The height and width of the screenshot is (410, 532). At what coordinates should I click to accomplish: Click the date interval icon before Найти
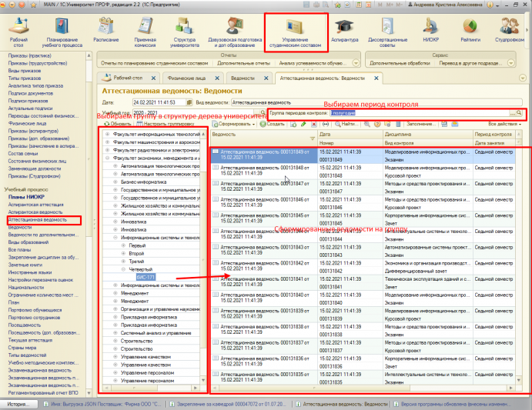(x=326, y=124)
